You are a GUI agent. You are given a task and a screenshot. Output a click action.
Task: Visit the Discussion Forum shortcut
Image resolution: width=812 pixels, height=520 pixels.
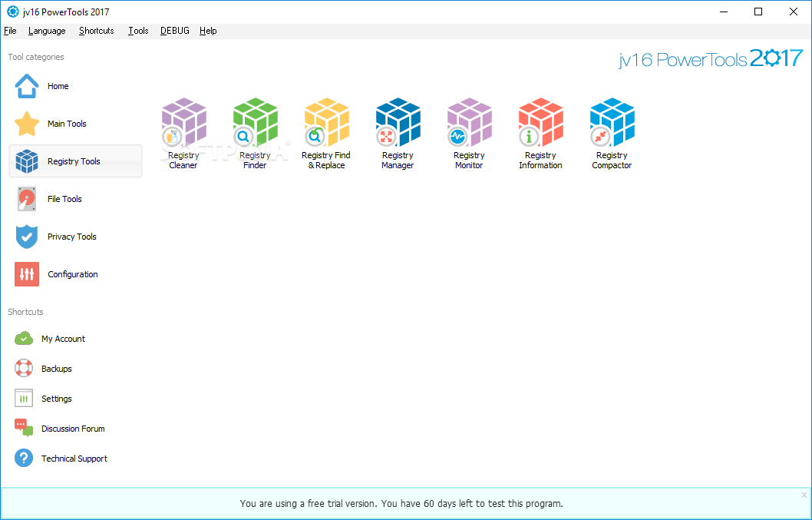tap(60, 429)
